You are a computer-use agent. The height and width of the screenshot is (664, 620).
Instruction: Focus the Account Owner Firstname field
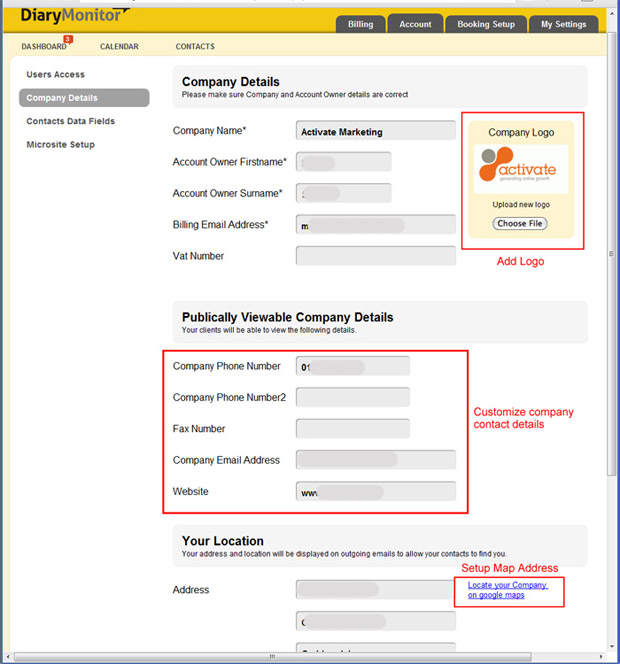[344, 162]
